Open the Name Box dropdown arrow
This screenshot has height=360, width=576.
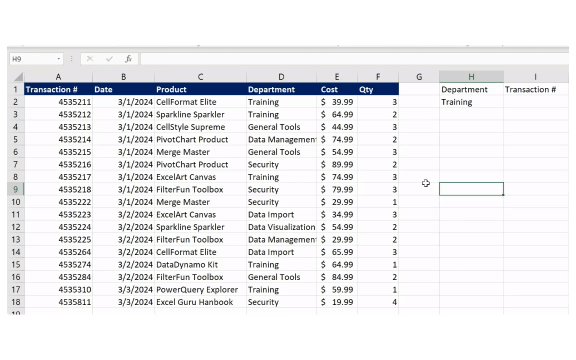58,59
